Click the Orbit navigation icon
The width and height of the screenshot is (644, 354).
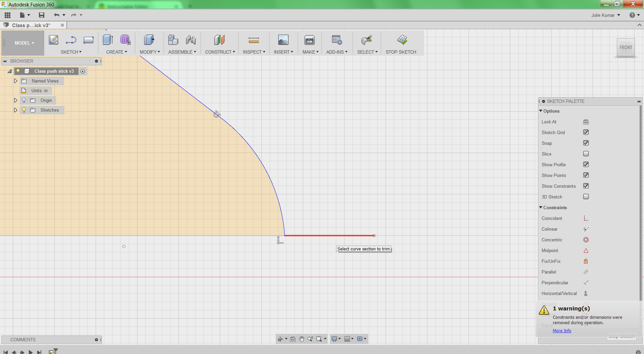coord(280,339)
